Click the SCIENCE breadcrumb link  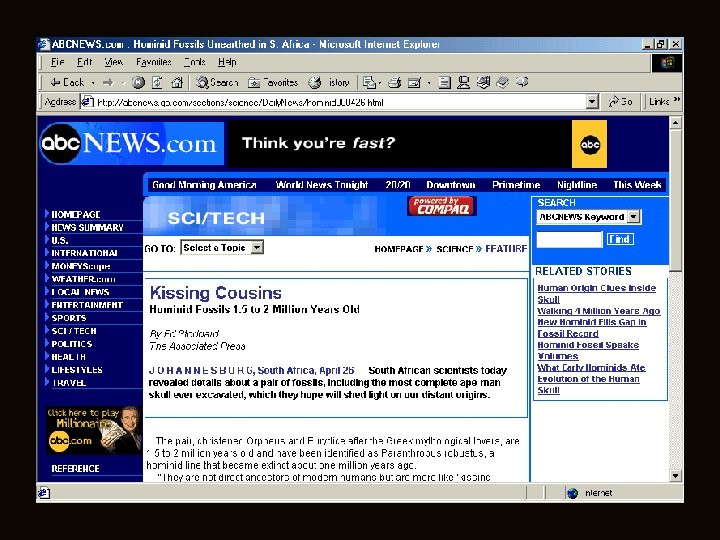pyautogui.click(x=455, y=249)
